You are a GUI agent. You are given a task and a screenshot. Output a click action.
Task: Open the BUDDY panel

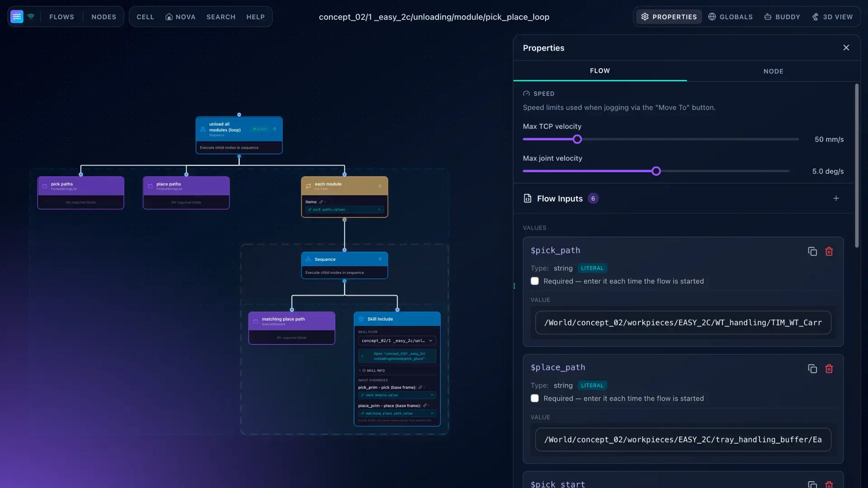coord(782,17)
